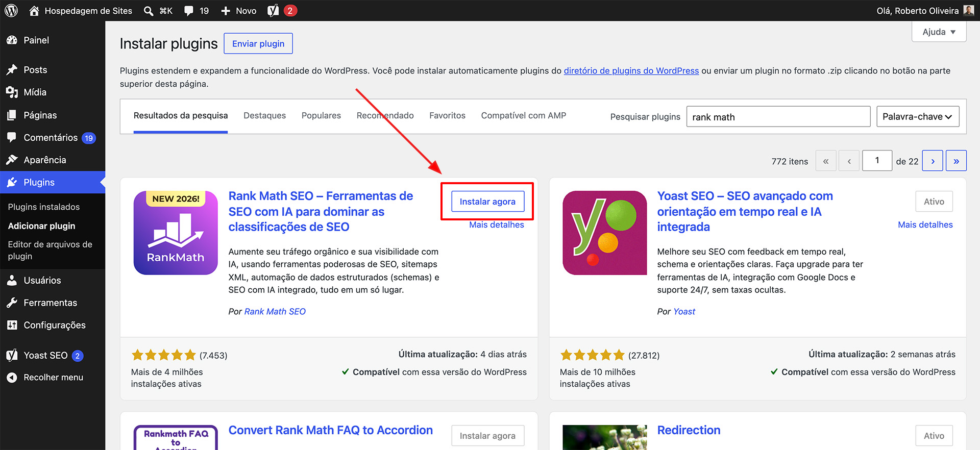Open the Yoast icon in admin bar

(273, 11)
